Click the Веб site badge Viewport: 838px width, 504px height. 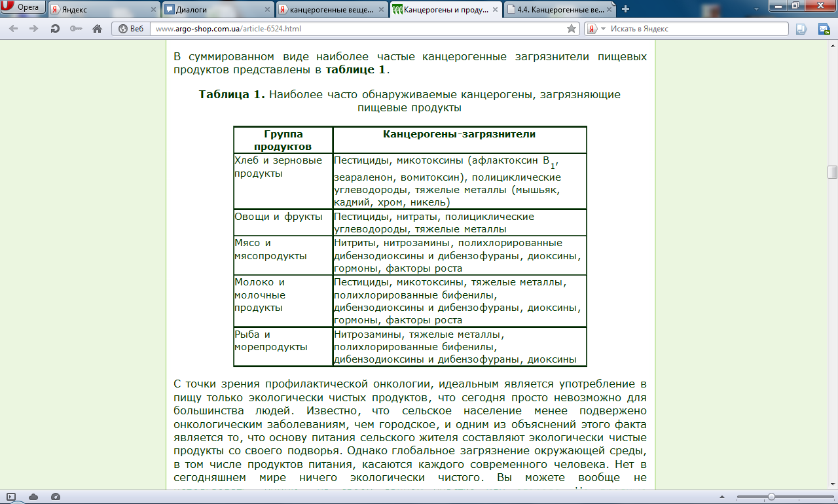[x=131, y=29]
